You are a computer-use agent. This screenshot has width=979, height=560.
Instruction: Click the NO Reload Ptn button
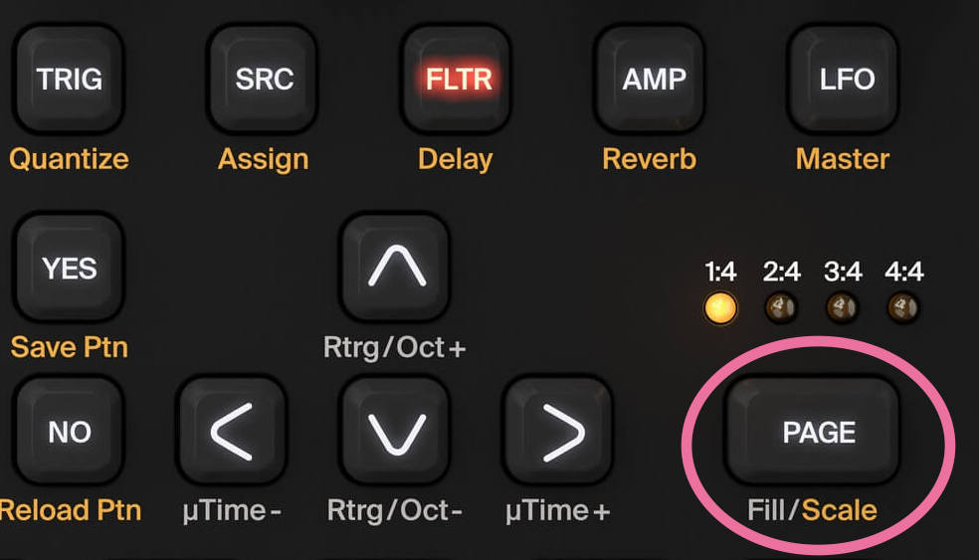[x=69, y=432]
